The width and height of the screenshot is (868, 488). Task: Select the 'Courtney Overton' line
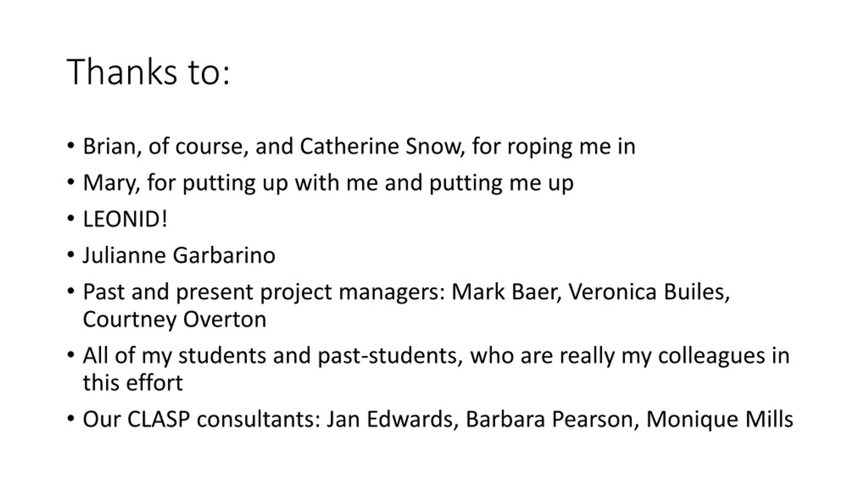pos(175,320)
